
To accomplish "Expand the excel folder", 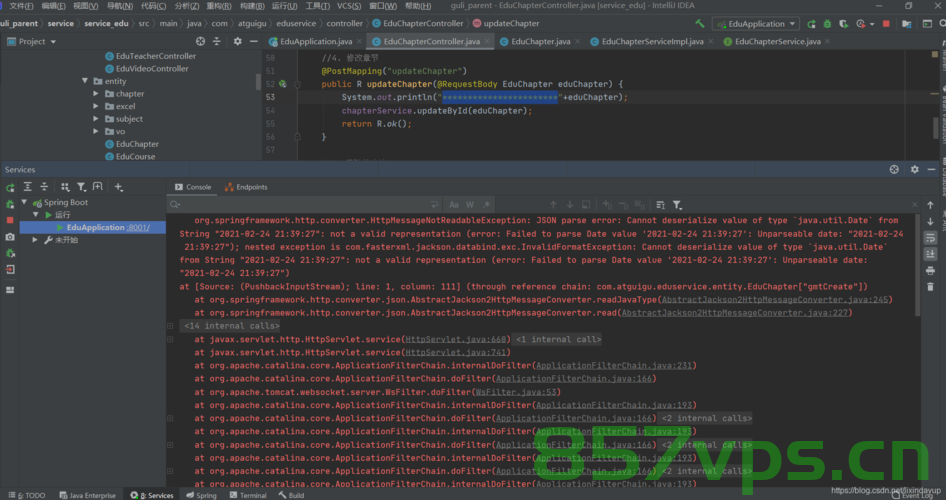I will pos(95,106).
